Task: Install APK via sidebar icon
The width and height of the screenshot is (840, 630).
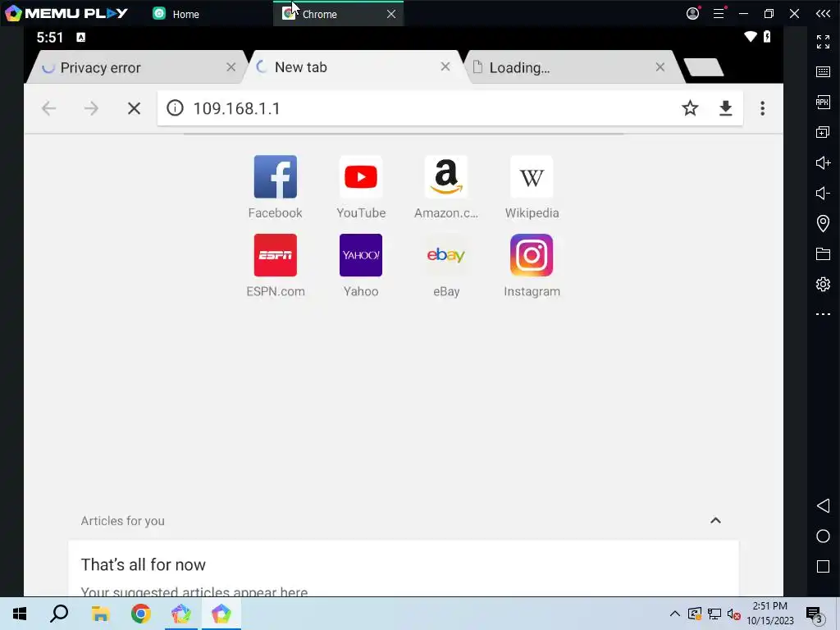Action: click(823, 102)
